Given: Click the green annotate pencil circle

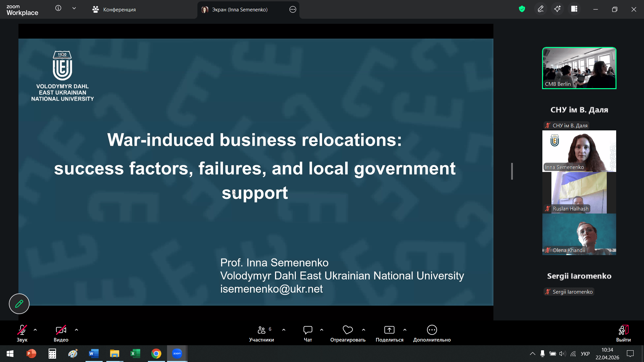Looking at the screenshot, I should pos(19,304).
